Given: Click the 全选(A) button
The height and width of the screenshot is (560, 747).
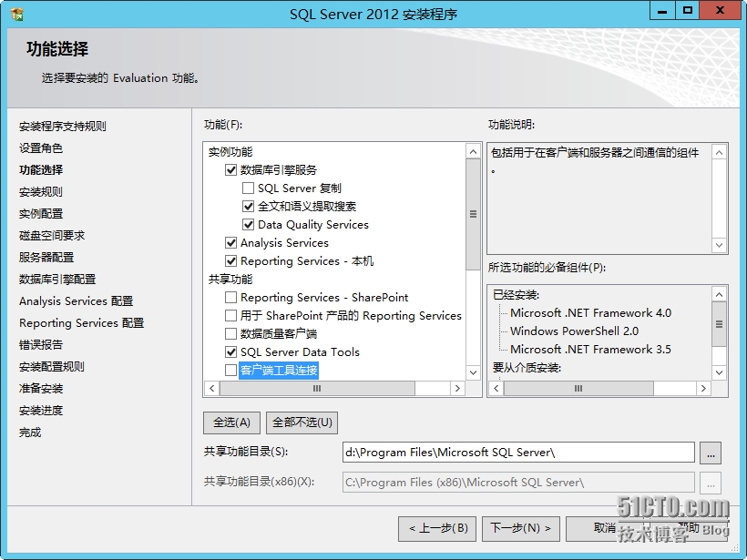Looking at the screenshot, I should (231, 423).
